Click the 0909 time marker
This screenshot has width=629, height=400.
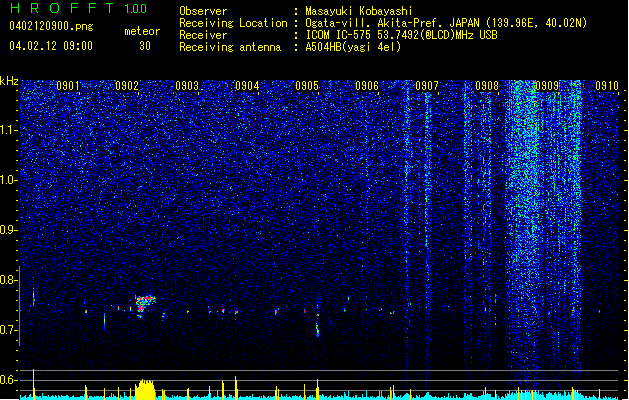coord(547,86)
